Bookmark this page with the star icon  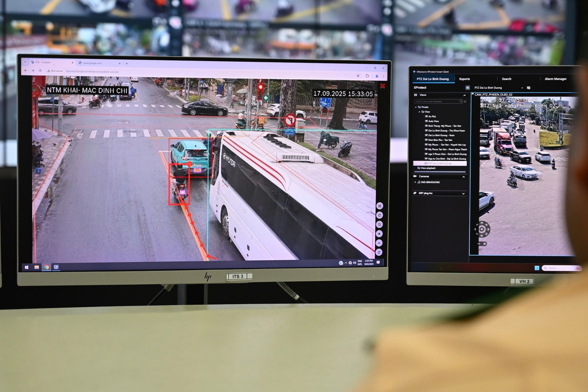[x=358, y=76]
